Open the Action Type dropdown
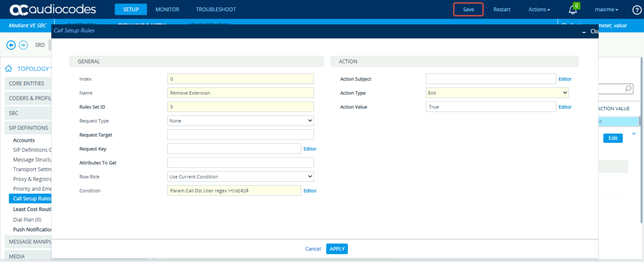644x262 pixels. click(x=497, y=93)
